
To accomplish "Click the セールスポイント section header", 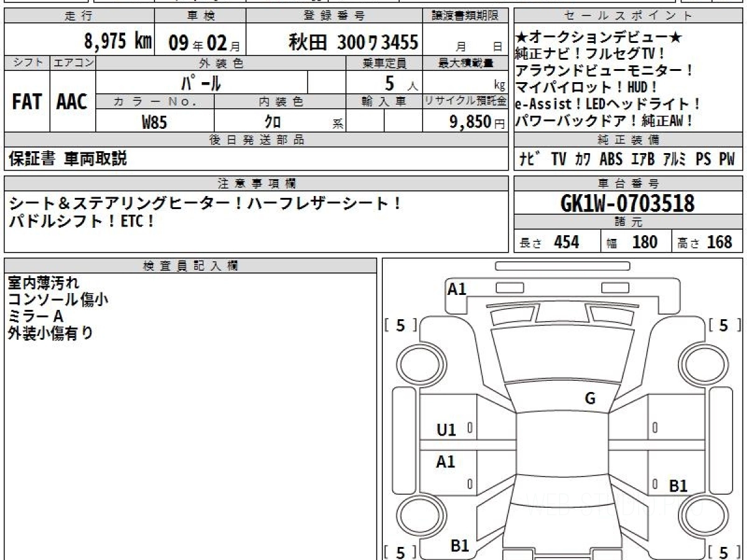I will point(628,16).
